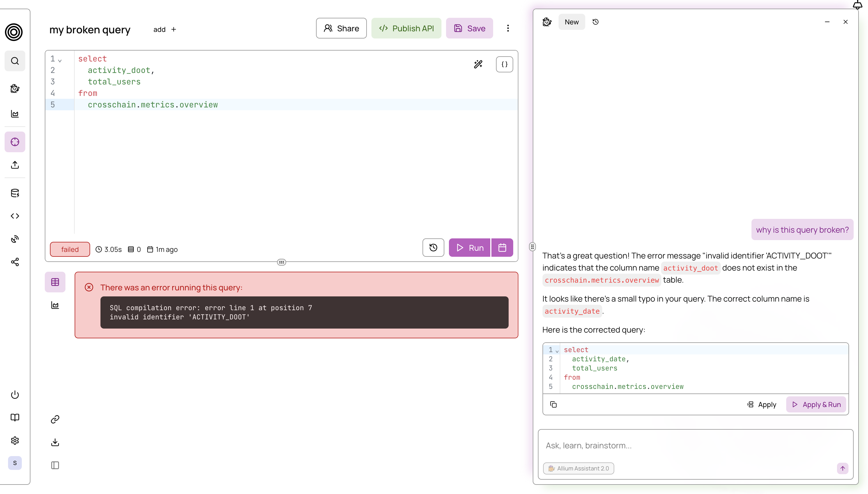Toggle the side panel layout icon
The image size is (868, 494).
(55, 465)
